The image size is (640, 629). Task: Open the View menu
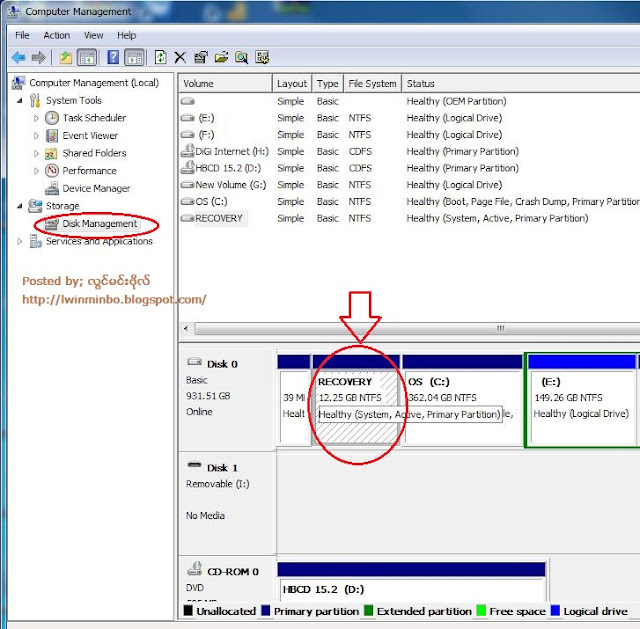(x=93, y=36)
